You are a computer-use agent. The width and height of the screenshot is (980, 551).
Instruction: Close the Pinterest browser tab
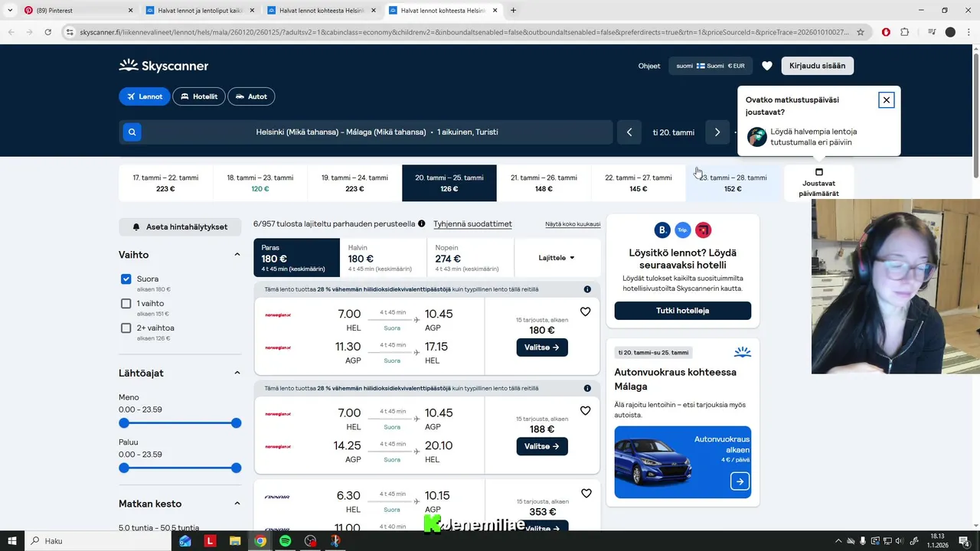[x=130, y=11]
